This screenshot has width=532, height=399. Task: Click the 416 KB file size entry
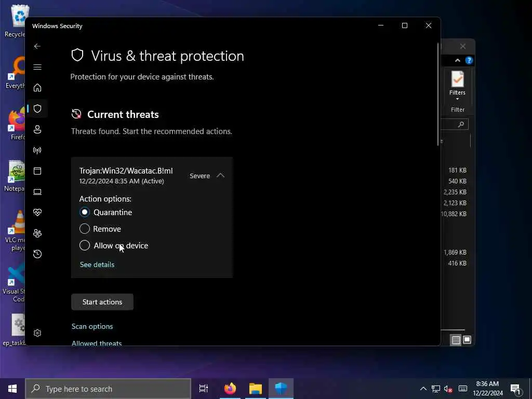(x=457, y=263)
